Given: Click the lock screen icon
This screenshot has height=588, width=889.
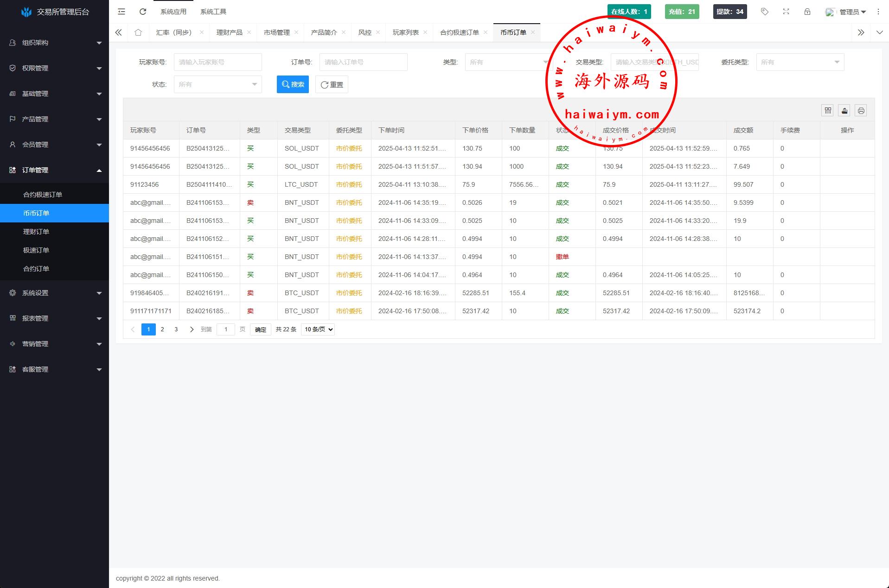Looking at the screenshot, I should point(807,12).
